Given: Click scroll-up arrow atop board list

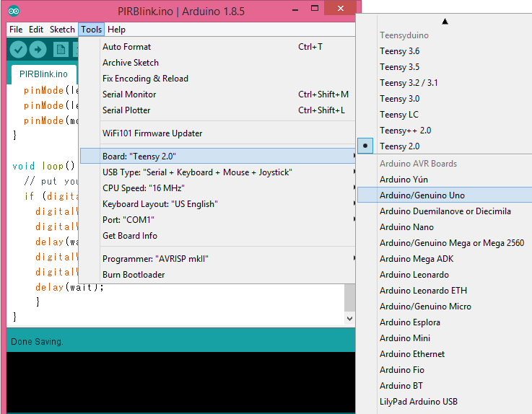Looking at the screenshot, I should point(445,22).
